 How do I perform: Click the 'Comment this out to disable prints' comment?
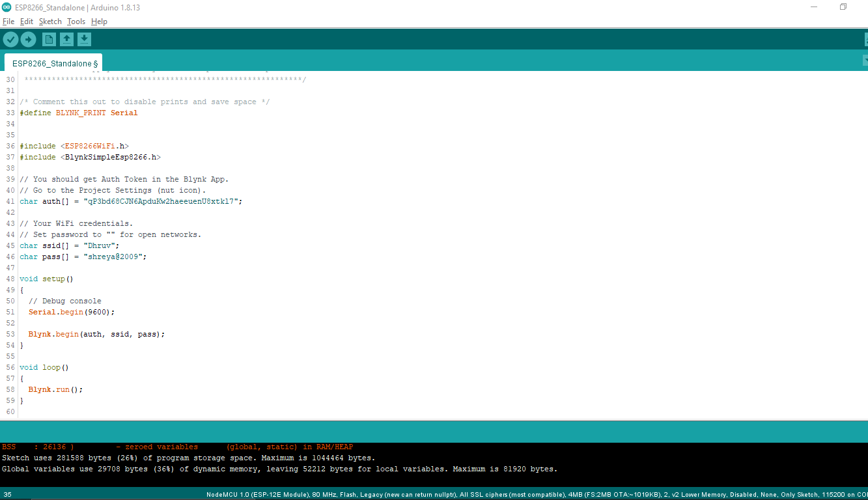[x=145, y=102]
